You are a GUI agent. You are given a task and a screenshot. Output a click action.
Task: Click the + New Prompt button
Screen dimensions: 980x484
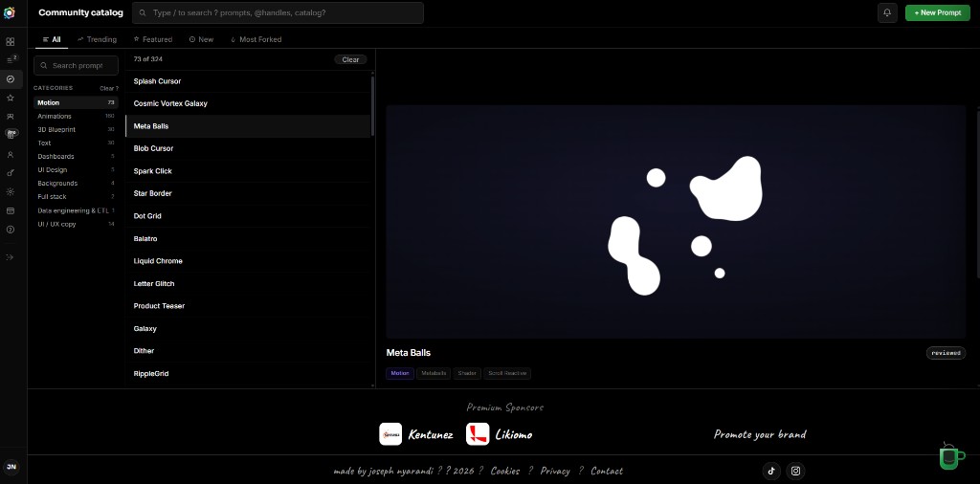(x=938, y=12)
